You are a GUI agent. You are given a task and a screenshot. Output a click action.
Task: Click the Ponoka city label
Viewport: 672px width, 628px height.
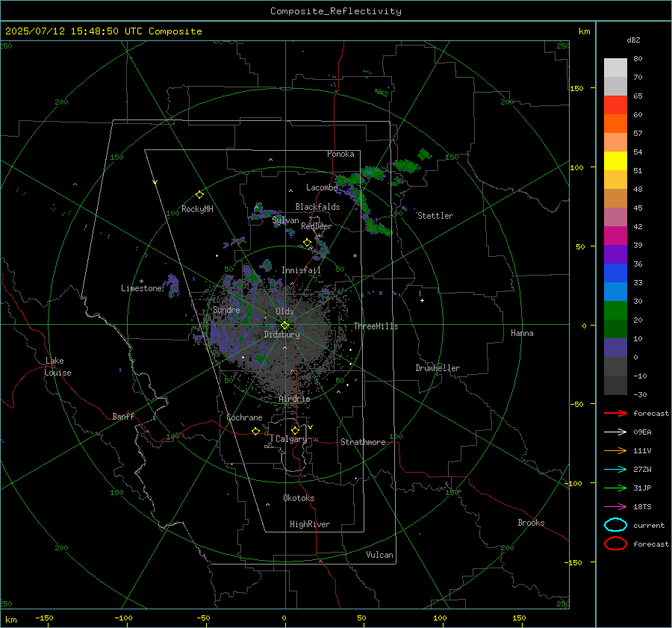click(x=340, y=154)
